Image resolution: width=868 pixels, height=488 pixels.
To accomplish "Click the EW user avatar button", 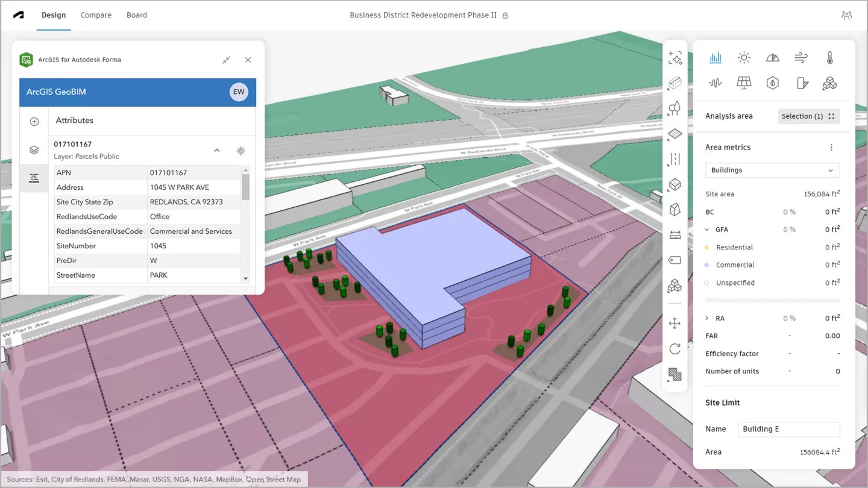I will point(239,92).
